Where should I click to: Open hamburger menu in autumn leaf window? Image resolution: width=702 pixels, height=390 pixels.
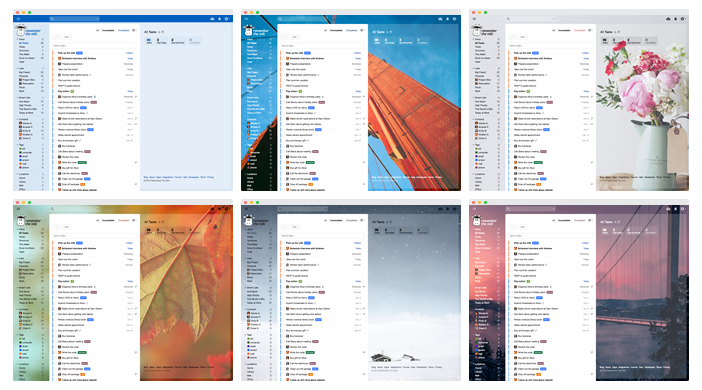click(18, 209)
